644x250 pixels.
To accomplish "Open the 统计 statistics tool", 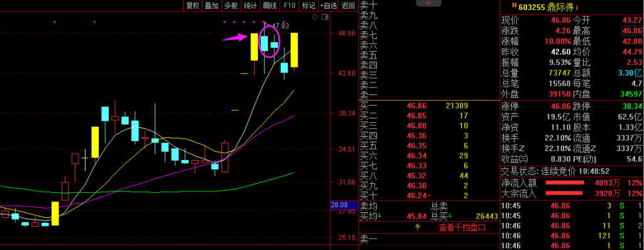I will [x=250, y=5].
